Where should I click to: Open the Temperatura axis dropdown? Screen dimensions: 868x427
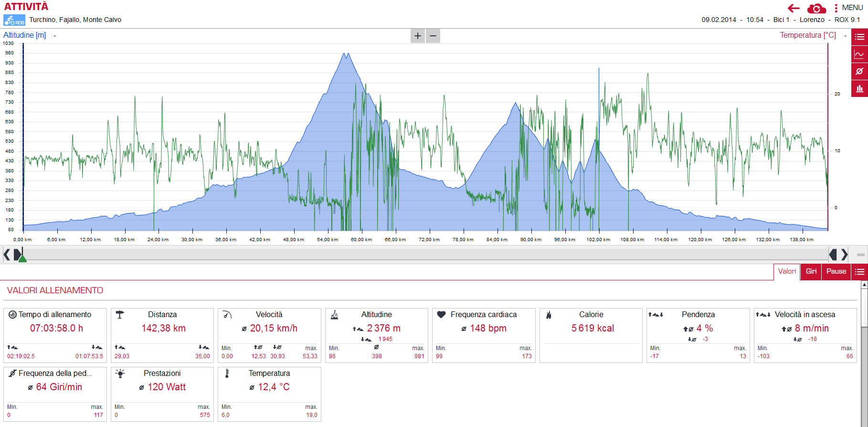pyautogui.click(x=845, y=36)
